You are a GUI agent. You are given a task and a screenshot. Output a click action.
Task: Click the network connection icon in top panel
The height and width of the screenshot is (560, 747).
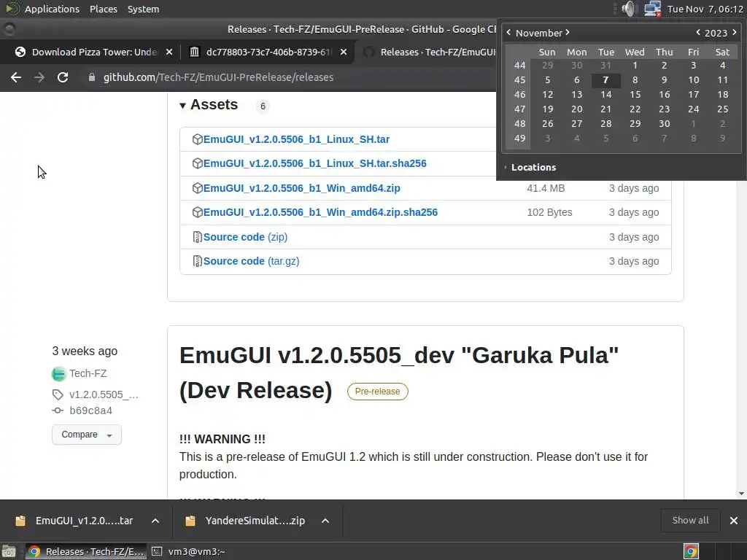pyautogui.click(x=652, y=9)
